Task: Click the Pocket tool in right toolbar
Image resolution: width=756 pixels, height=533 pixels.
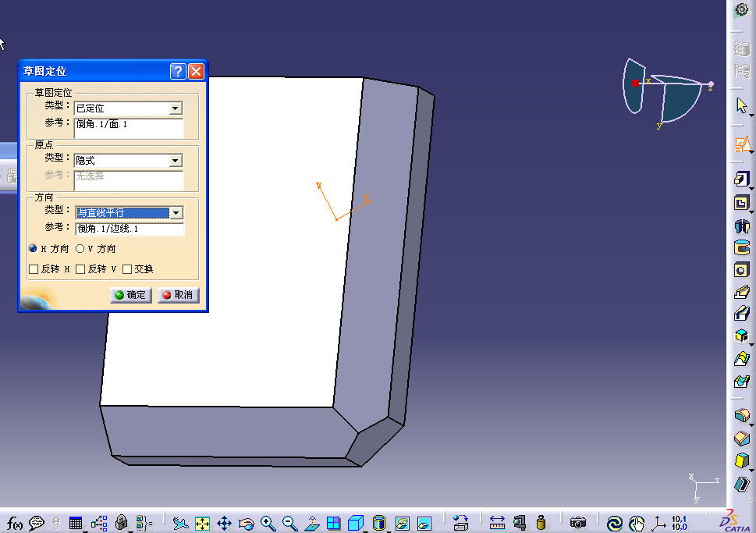Action: 741,203
